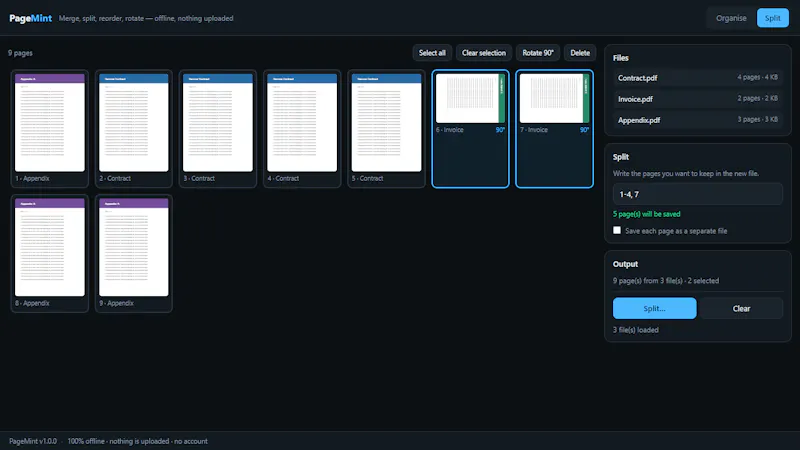Screen dimensions: 800x450
Task: Open Contract.pdf in Files list
Action: [697, 78]
